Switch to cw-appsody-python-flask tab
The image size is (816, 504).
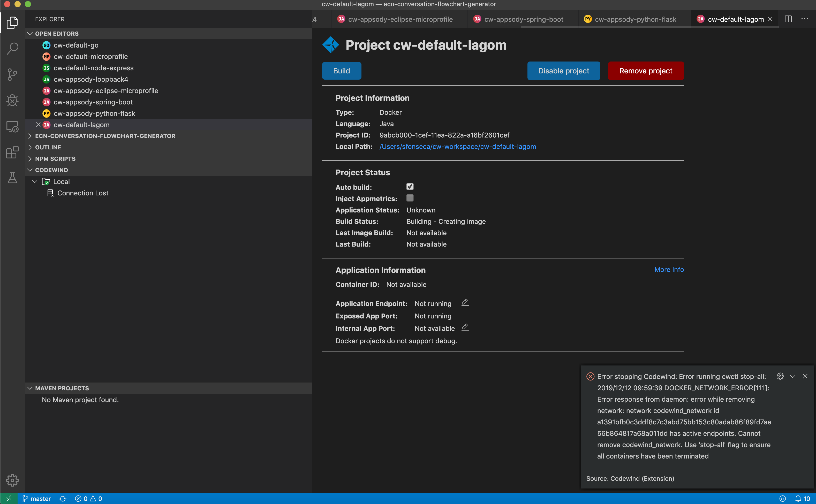(635, 19)
